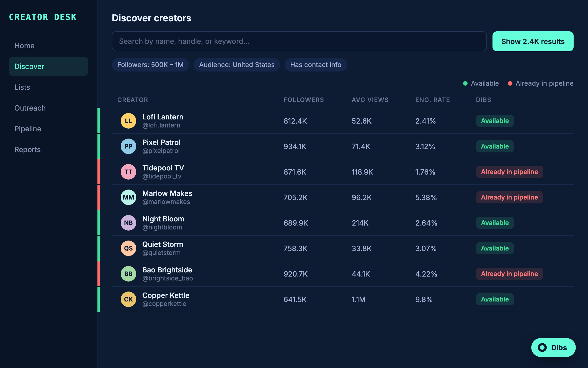Click Available badge for Night Bloom

[x=495, y=223]
